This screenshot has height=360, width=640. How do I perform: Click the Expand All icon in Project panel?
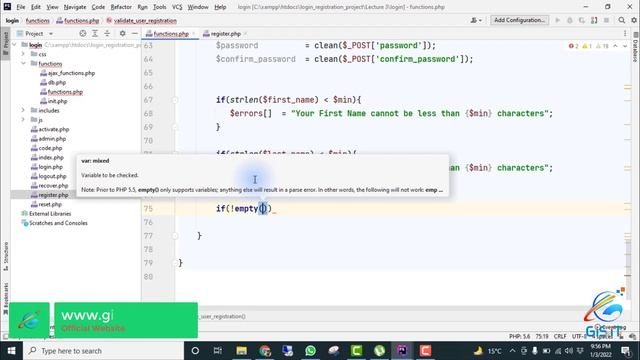tap(95, 33)
